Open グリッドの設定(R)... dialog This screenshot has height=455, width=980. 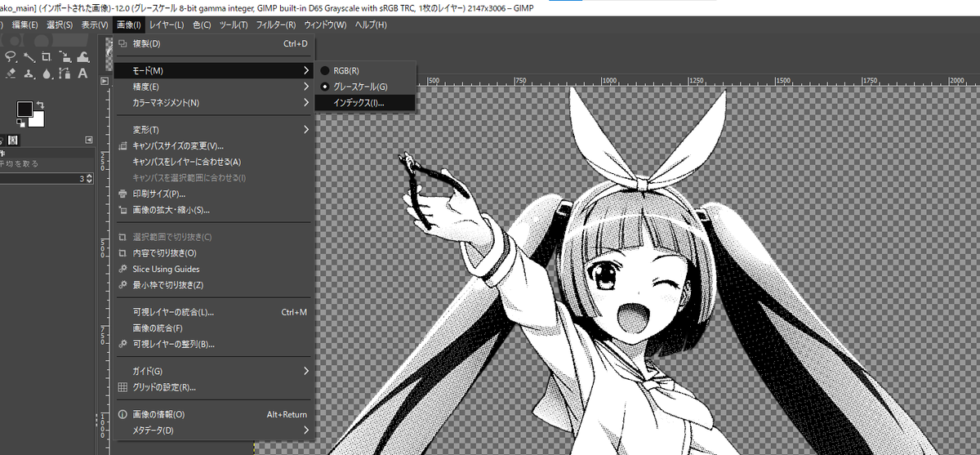tap(212, 387)
